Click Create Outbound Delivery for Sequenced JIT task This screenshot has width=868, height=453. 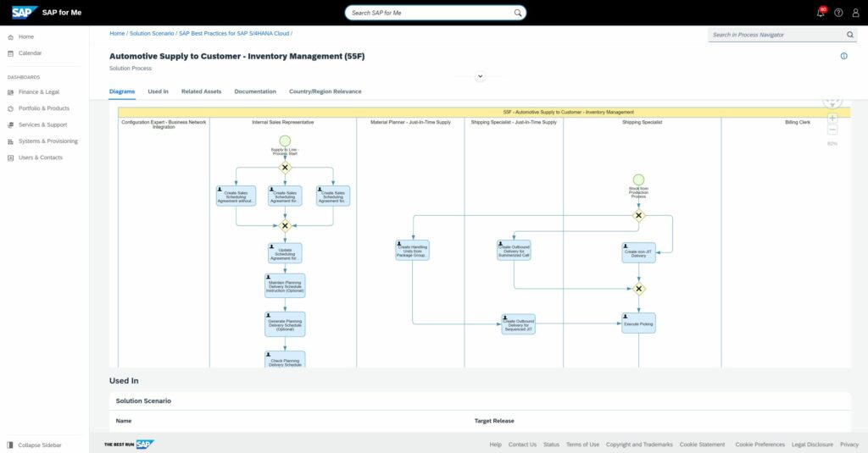pyautogui.click(x=518, y=324)
